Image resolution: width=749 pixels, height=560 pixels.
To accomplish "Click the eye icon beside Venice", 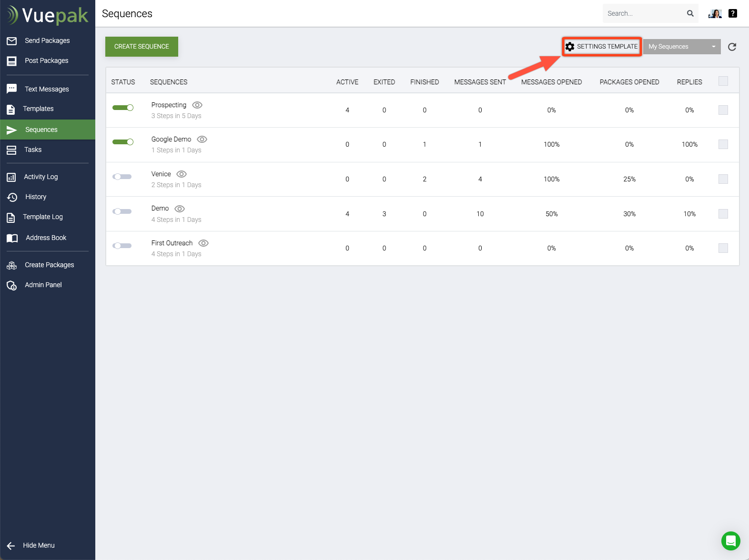I will point(182,174).
